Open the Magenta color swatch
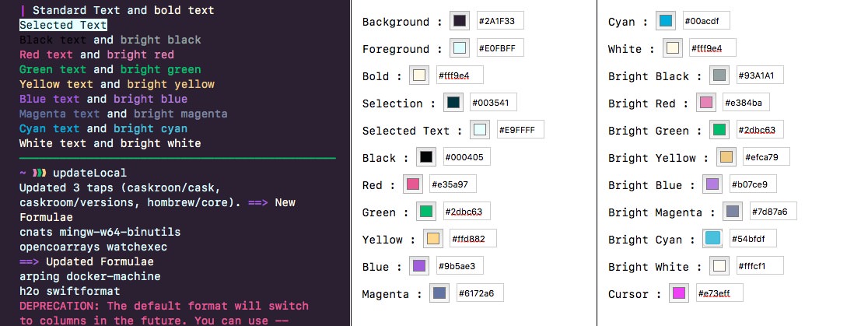The height and width of the screenshot is (326, 868). point(439,293)
